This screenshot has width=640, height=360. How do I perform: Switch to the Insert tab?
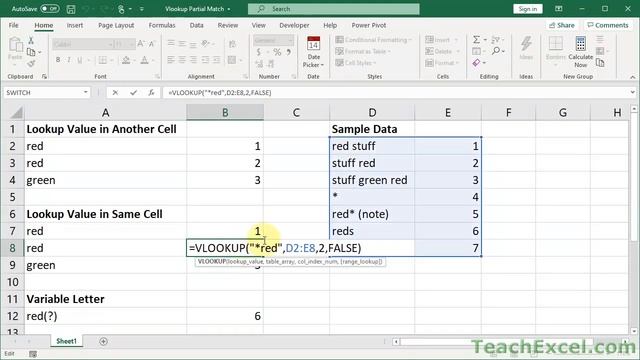(75, 25)
